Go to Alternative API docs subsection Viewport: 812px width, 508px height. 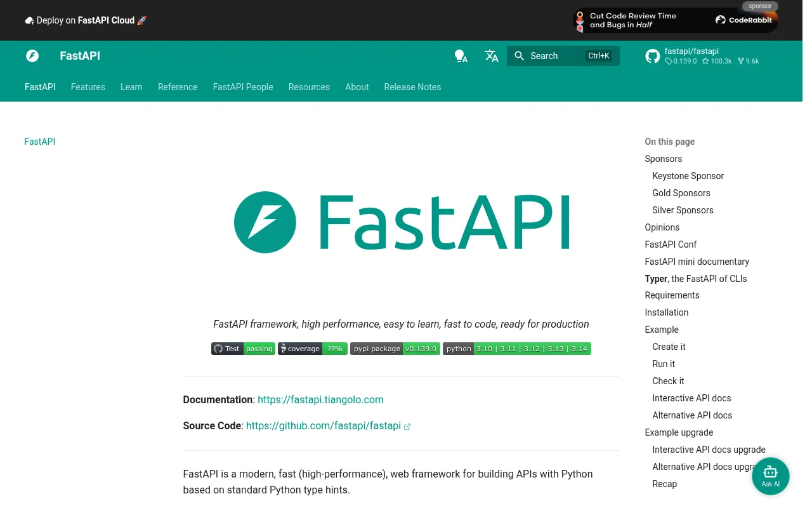[693, 415]
